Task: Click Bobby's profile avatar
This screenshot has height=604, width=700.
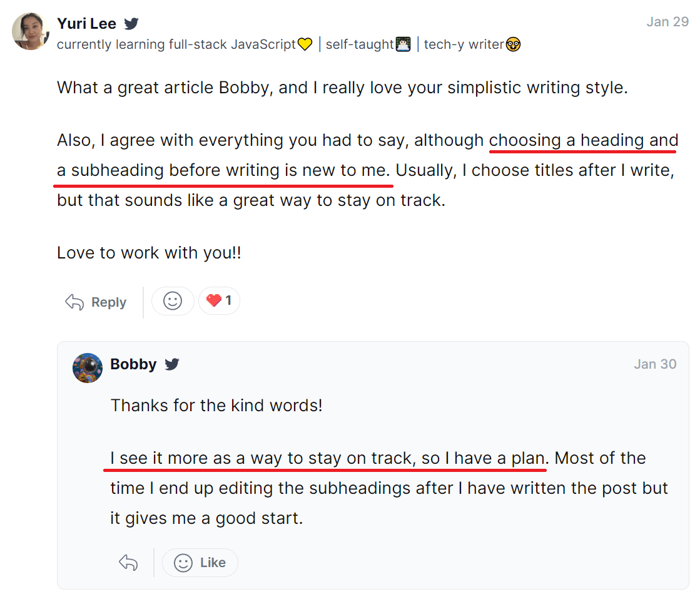Action: (88, 367)
